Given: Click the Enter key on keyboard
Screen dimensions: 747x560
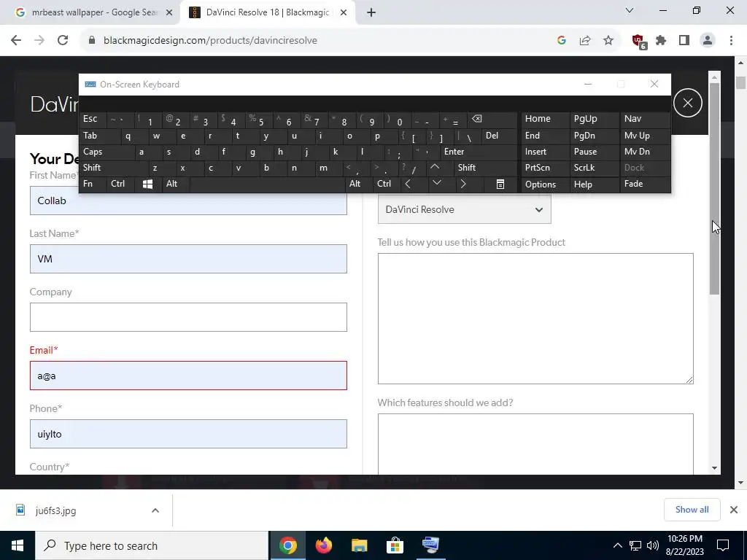Looking at the screenshot, I should coord(479,152).
